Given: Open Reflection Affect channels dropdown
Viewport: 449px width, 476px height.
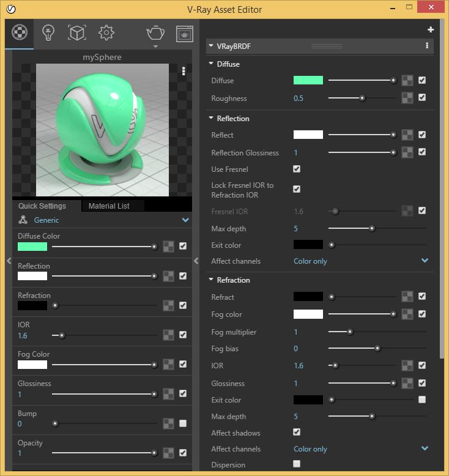Looking at the screenshot, I should tap(425, 261).
